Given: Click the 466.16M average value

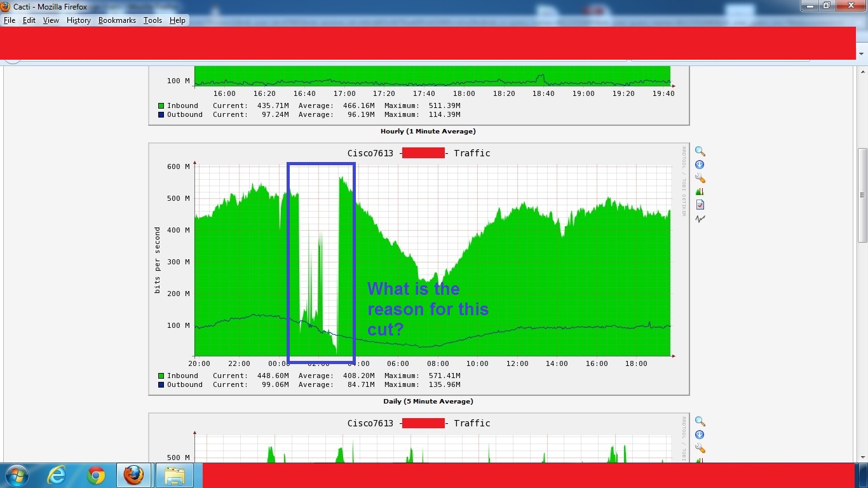Looking at the screenshot, I should click(x=357, y=105).
